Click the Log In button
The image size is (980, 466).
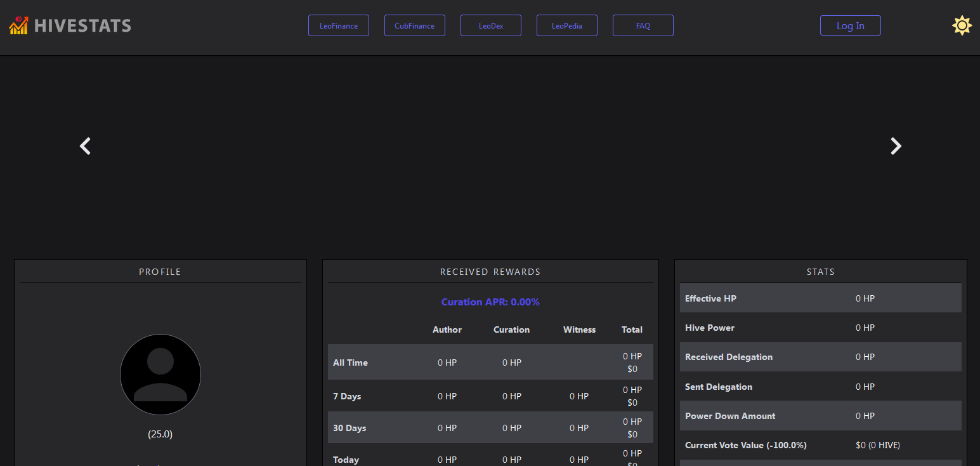click(851, 26)
